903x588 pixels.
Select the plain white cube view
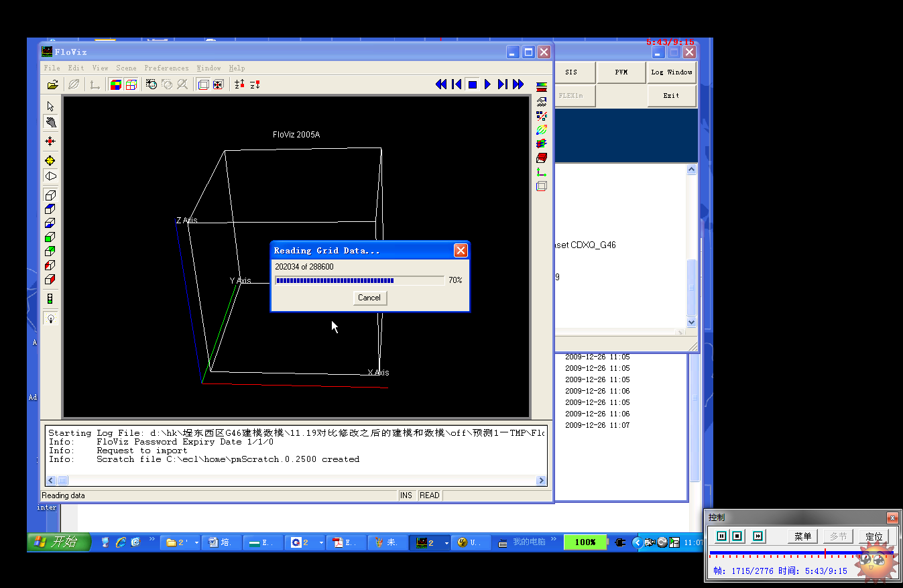point(50,195)
